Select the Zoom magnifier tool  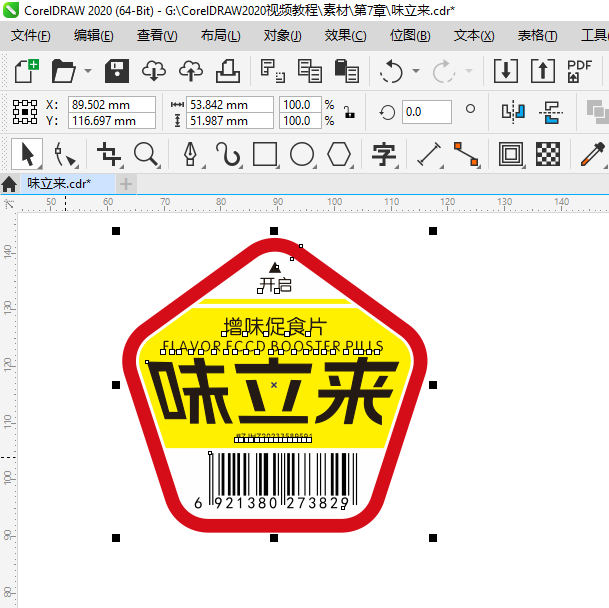(146, 154)
